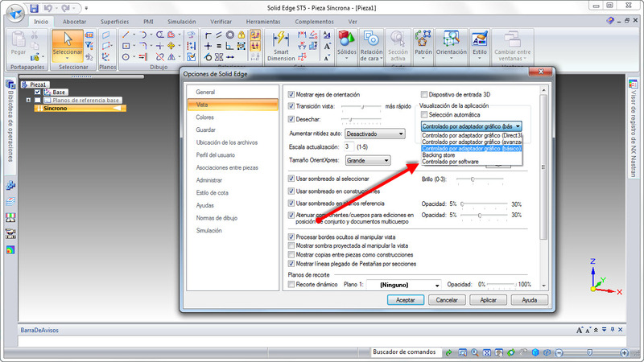Enable Selección automática checkbox
This screenshot has height=362, width=644.
coord(424,114)
